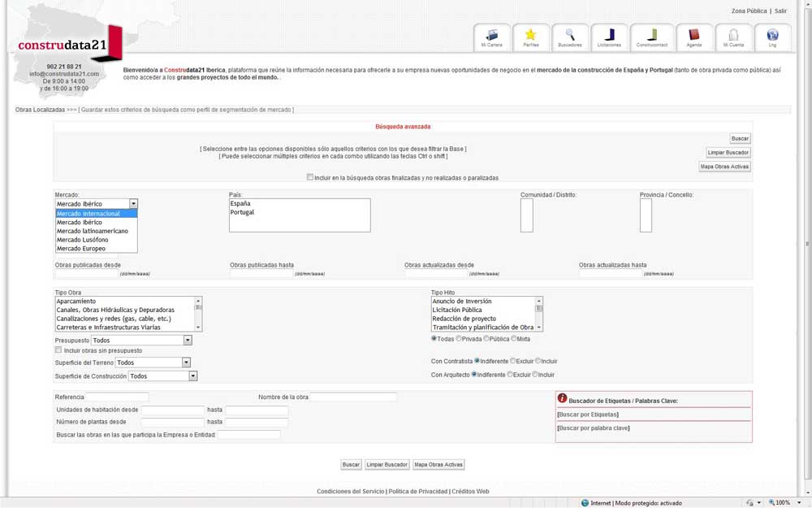Pick Mercado Europeo in the dropdown
This screenshot has width=812, height=508.
(97, 249)
